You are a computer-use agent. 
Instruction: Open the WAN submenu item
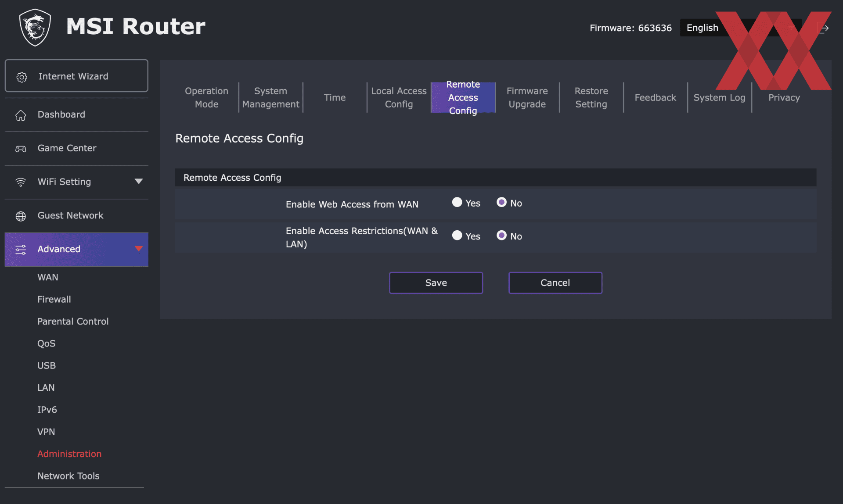click(x=48, y=277)
